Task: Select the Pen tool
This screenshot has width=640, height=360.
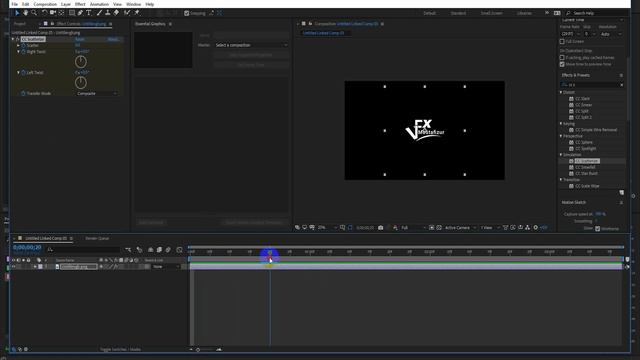Action: pyautogui.click(x=80, y=13)
